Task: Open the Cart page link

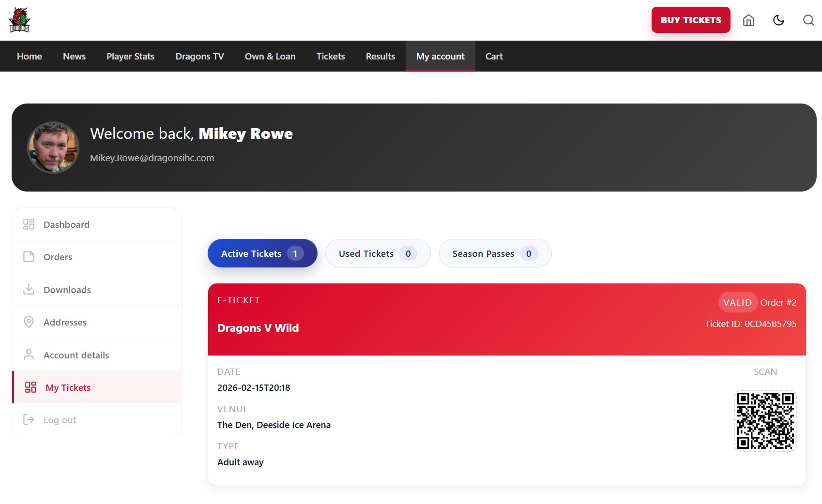Action: pos(494,57)
